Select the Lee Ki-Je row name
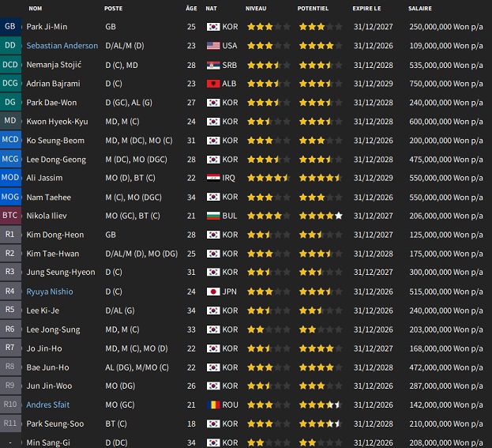The image size is (492, 448). pos(43,311)
